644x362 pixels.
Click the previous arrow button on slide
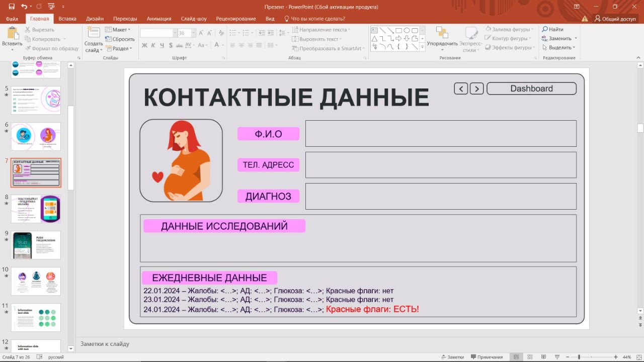click(461, 88)
